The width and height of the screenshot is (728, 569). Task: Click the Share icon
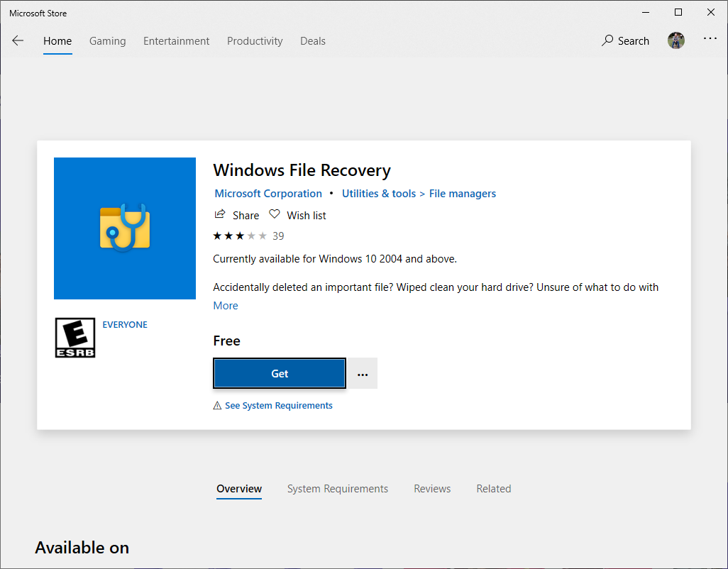coord(220,214)
